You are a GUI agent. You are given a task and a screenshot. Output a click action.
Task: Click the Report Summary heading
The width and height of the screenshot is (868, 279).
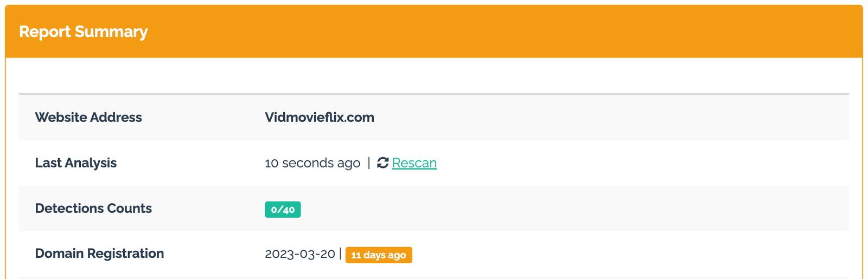(84, 31)
